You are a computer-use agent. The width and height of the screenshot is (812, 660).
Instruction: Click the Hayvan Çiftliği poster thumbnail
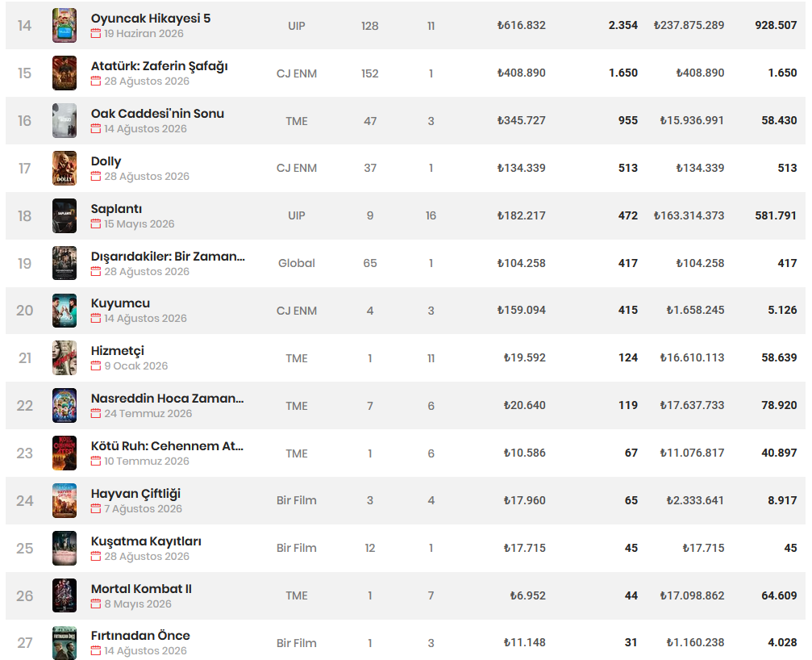coord(65,500)
